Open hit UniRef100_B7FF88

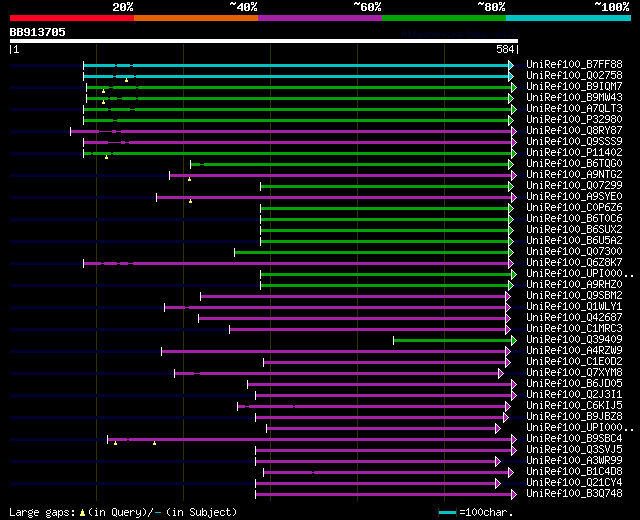tap(574, 64)
